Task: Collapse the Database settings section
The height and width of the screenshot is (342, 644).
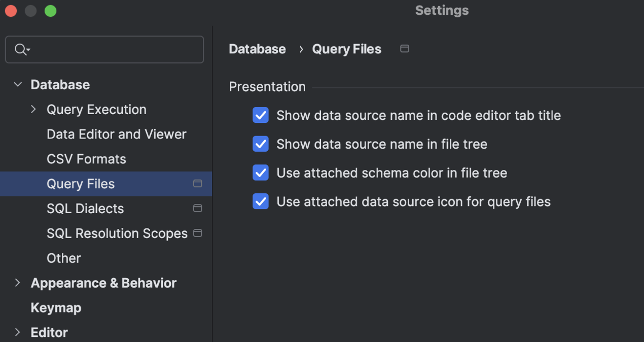Action: click(x=18, y=85)
